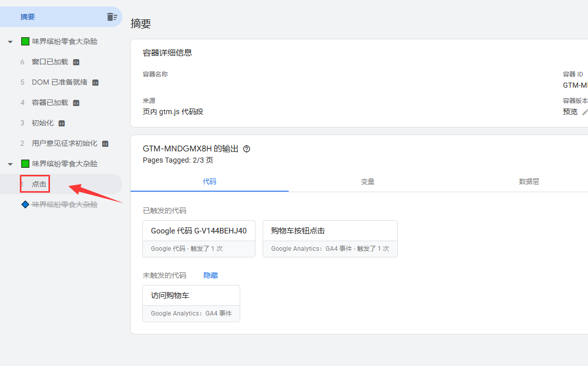The height and width of the screenshot is (366, 588).
Task: Hide unfired tags via 隐藏 link
Action: [x=211, y=275]
